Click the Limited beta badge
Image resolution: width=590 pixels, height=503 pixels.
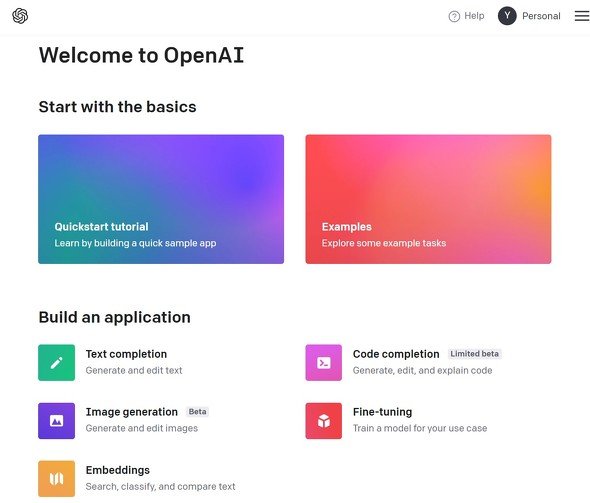pyautogui.click(x=474, y=354)
